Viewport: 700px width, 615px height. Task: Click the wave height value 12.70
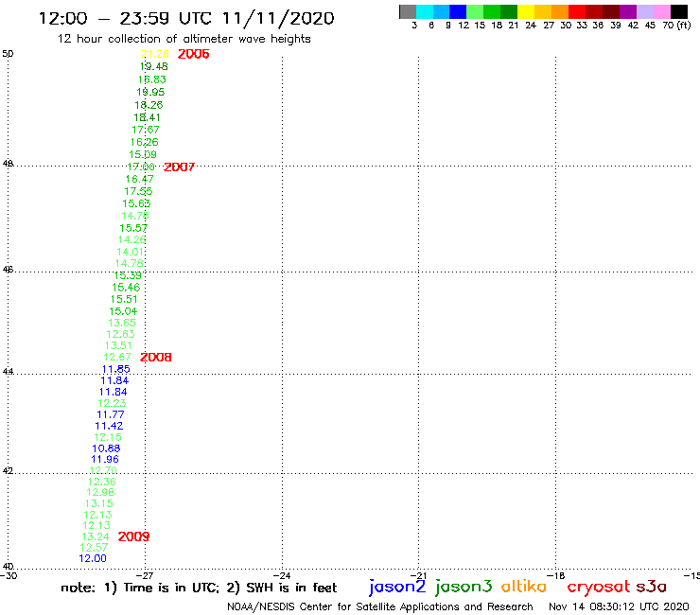pos(103,470)
